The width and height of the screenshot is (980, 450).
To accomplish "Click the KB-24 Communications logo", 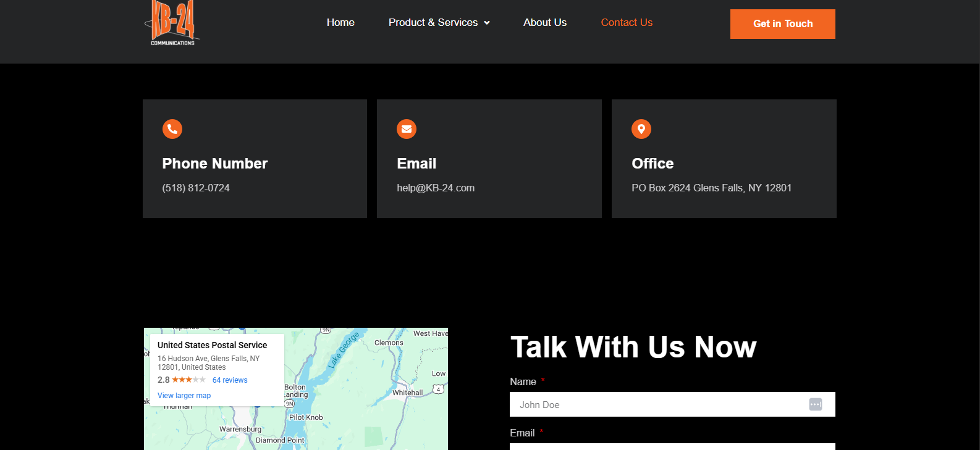I will click(x=172, y=23).
